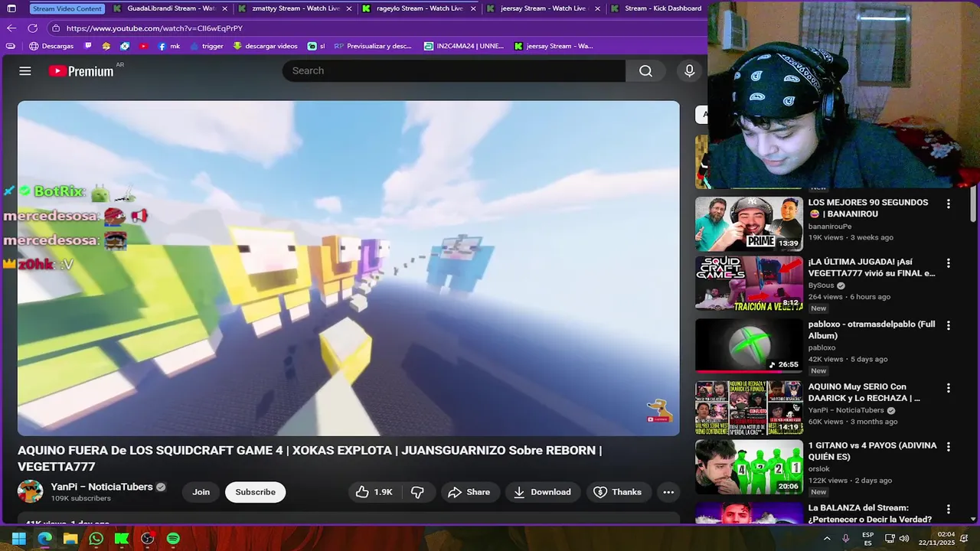Open the Twitch bookmark icon
This screenshot has height=551, width=980.
tap(88, 46)
